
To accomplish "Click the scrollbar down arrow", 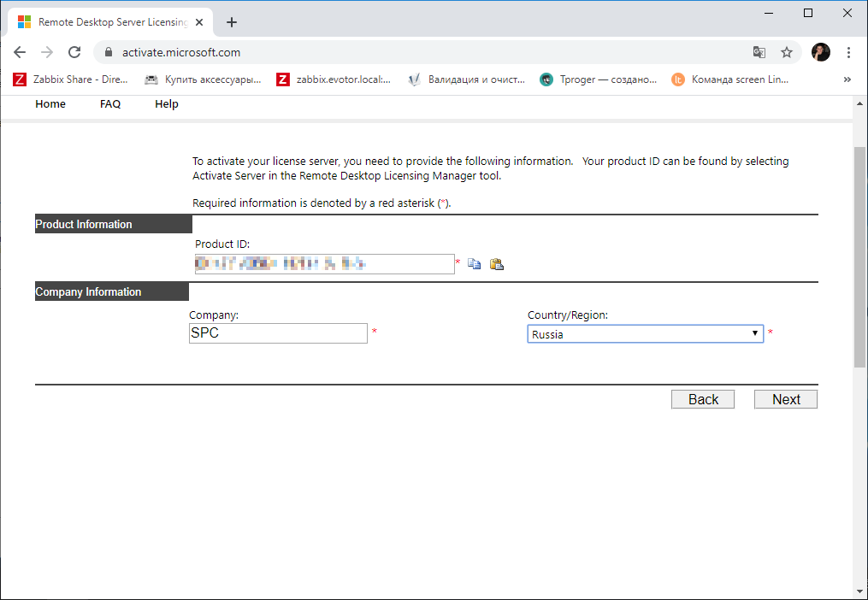I will pos(859,592).
